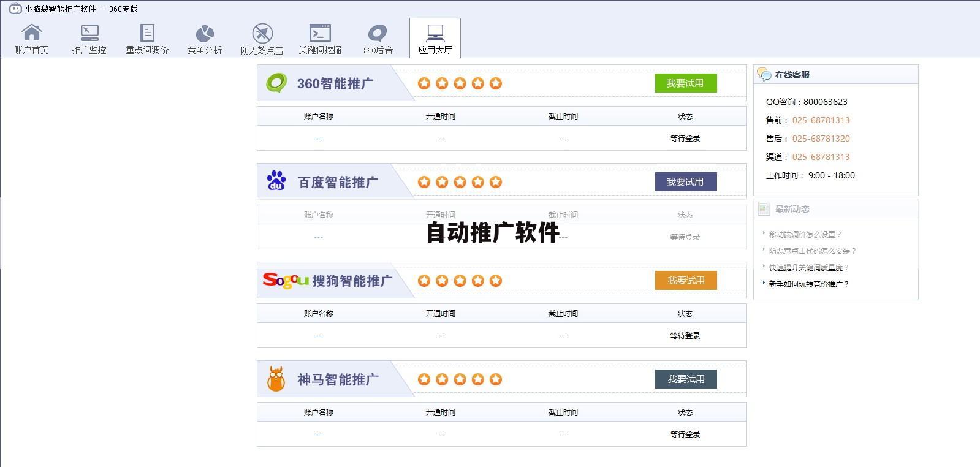
Task: Click 我要试用 for 百度智能推广
Action: pos(686,182)
